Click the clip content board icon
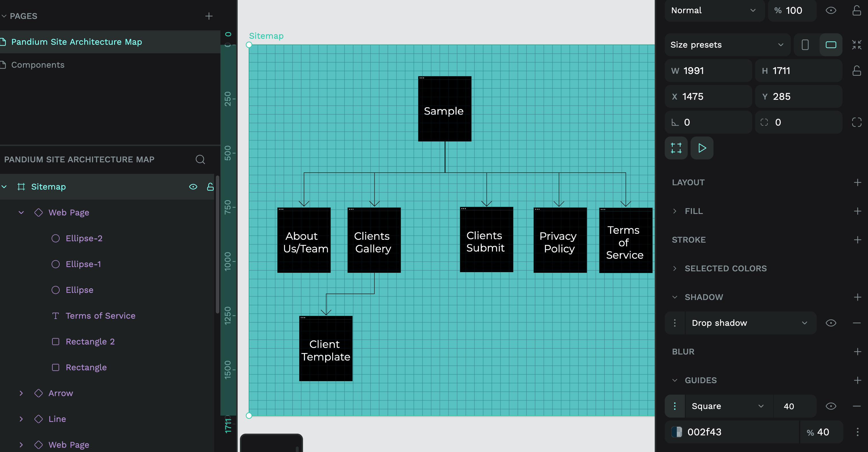Image resolution: width=868 pixels, height=452 pixels. click(676, 148)
